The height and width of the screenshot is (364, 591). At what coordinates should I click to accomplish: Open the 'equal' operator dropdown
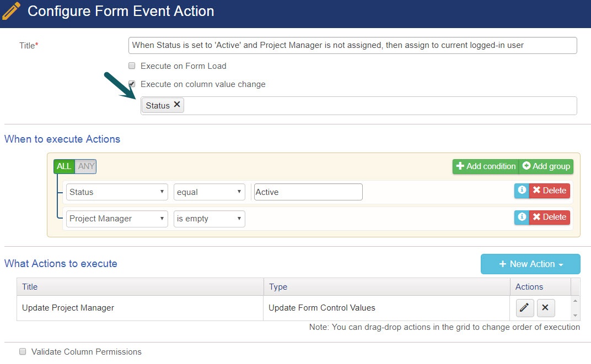(209, 192)
